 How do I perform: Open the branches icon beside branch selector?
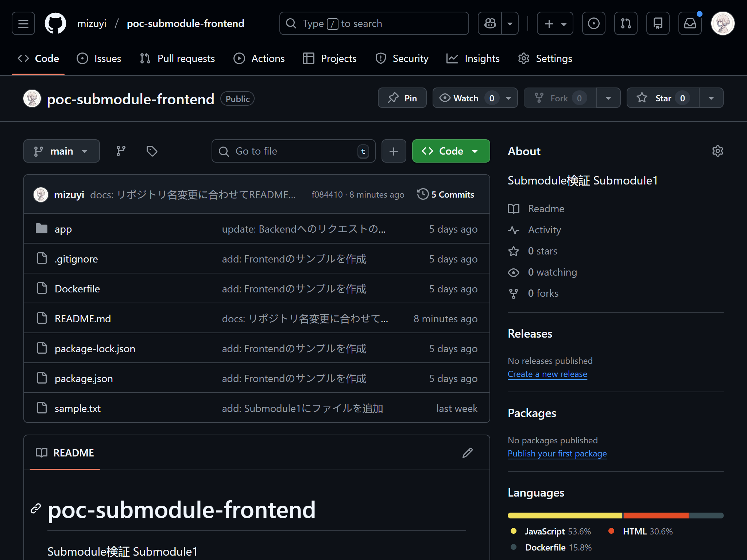[x=121, y=151]
